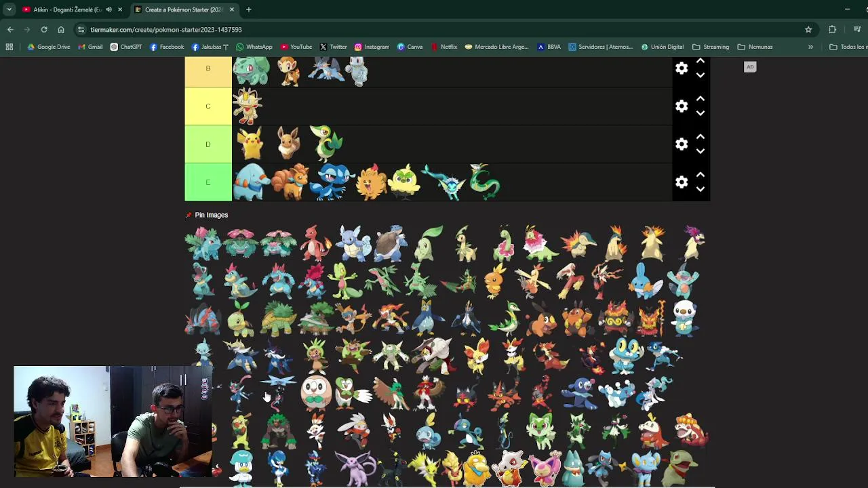This screenshot has height=488, width=868.
Task: Move tier E row down
Action: [701, 189]
